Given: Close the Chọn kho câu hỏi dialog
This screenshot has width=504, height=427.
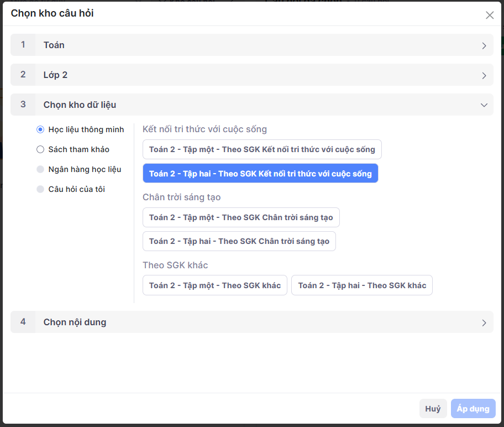Looking at the screenshot, I should 489,15.
